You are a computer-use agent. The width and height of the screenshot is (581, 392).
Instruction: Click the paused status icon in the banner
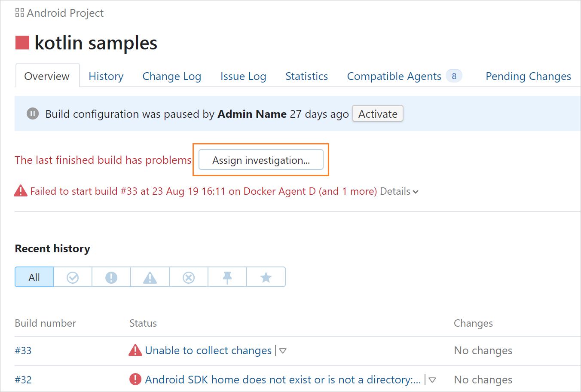point(33,113)
